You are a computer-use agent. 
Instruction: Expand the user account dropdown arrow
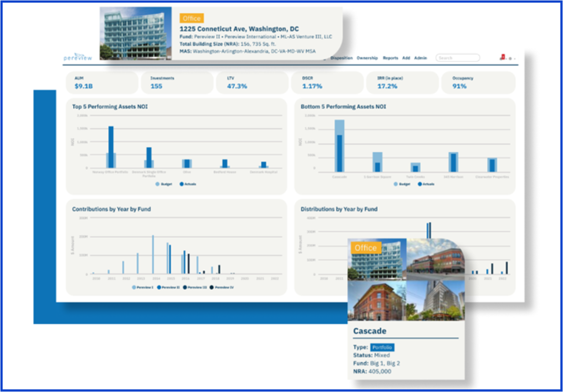pyautogui.click(x=515, y=59)
